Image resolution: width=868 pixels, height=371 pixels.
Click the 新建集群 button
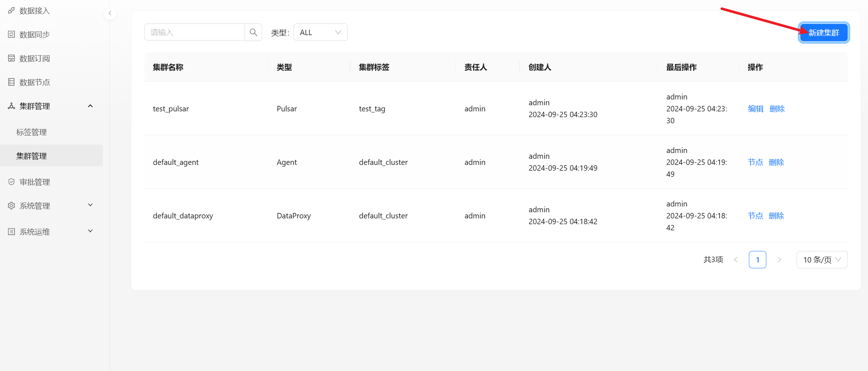[823, 33]
